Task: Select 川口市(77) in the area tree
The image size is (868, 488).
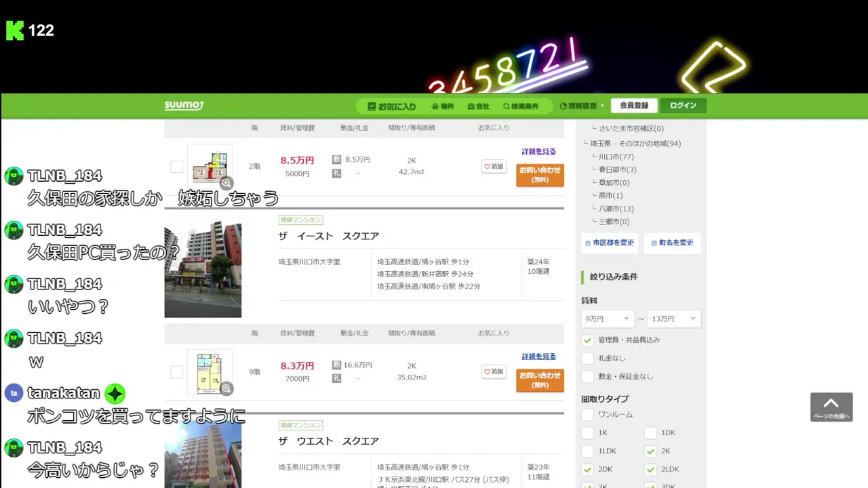Action: coord(616,157)
